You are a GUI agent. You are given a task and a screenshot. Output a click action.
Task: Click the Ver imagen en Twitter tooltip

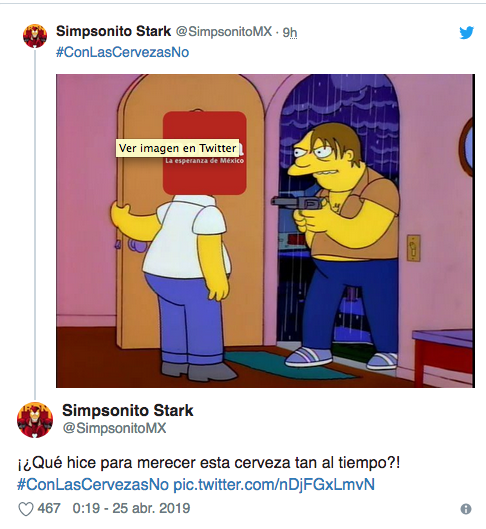(x=177, y=148)
